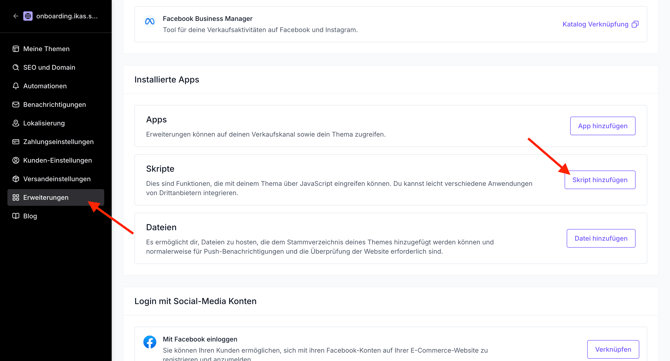Viewport: 670px width, 361px height.
Task: Click the Meta logo of Facebook Business Manager
Action: (150, 21)
